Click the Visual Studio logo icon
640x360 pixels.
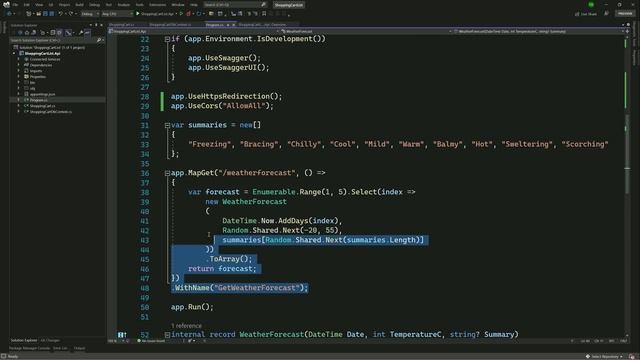click(x=7, y=5)
